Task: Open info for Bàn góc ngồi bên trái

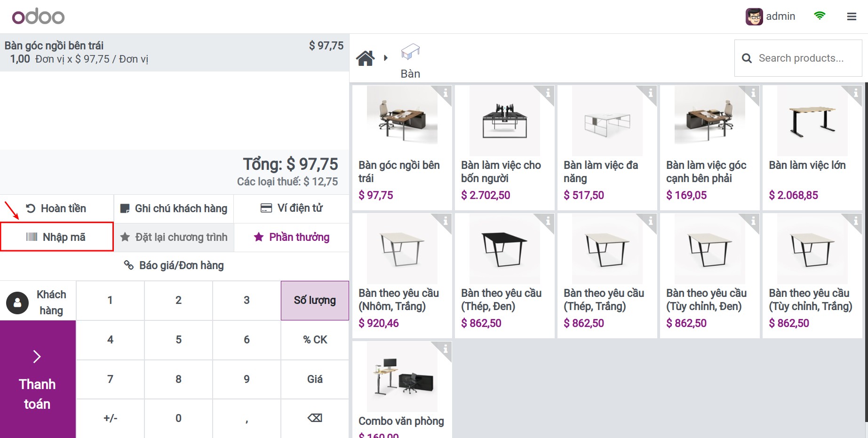Action: [x=446, y=93]
